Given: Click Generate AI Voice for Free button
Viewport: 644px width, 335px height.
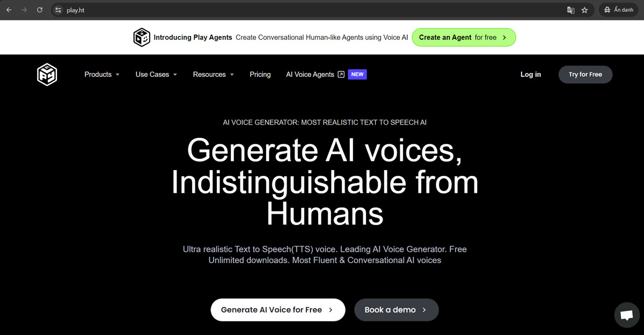Looking at the screenshot, I should 277,310.
